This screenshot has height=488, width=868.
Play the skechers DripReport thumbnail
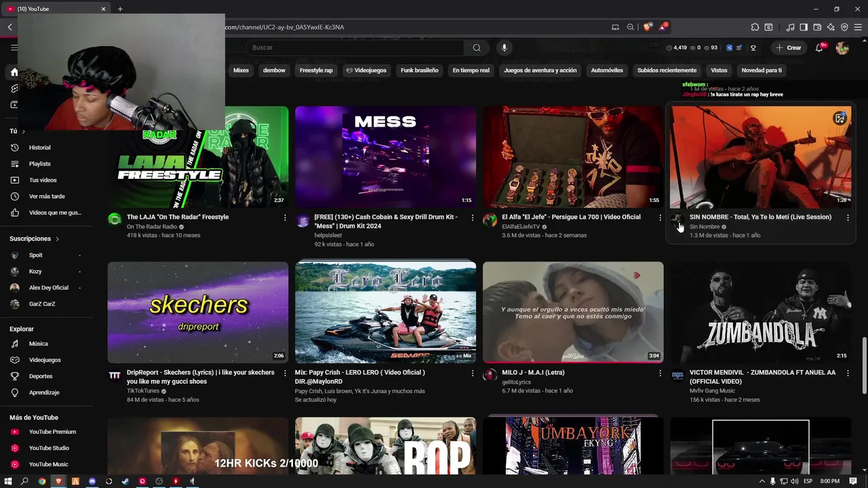pyautogui.click(x=198, y=312)
